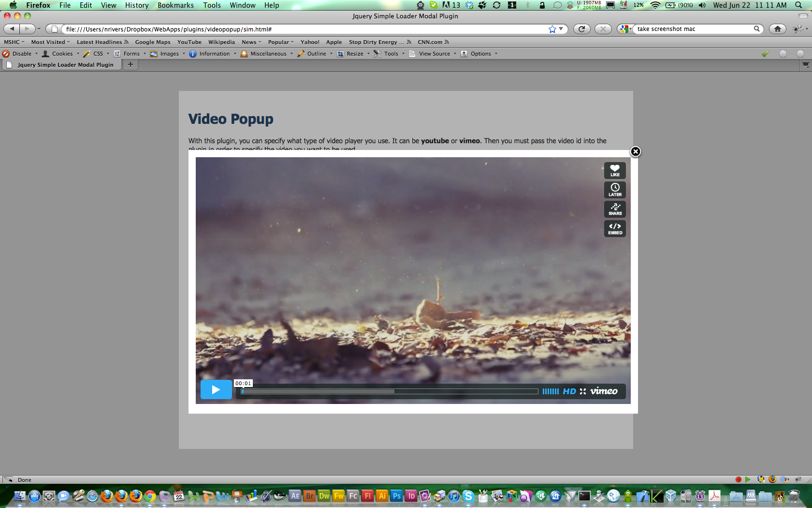Open the Share options on the video
The height and width of the screenshot is (508, 812).
(x=614, y=209)
